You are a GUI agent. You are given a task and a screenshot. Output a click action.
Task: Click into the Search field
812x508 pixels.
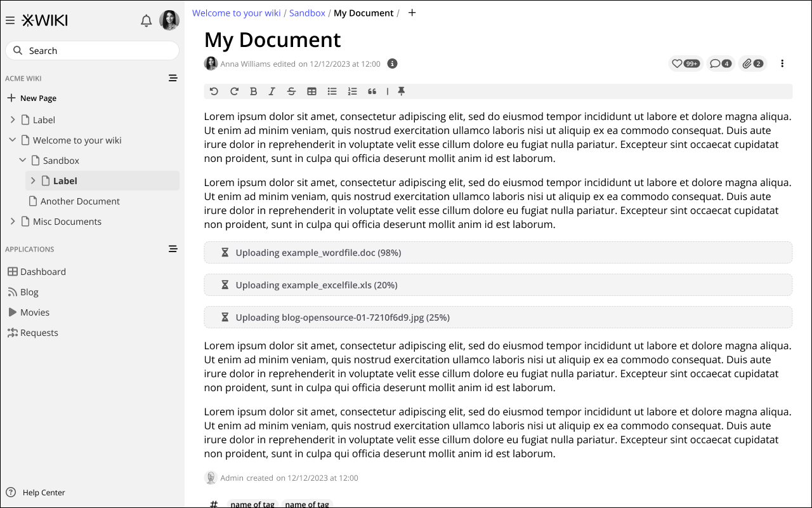point(92,51)
